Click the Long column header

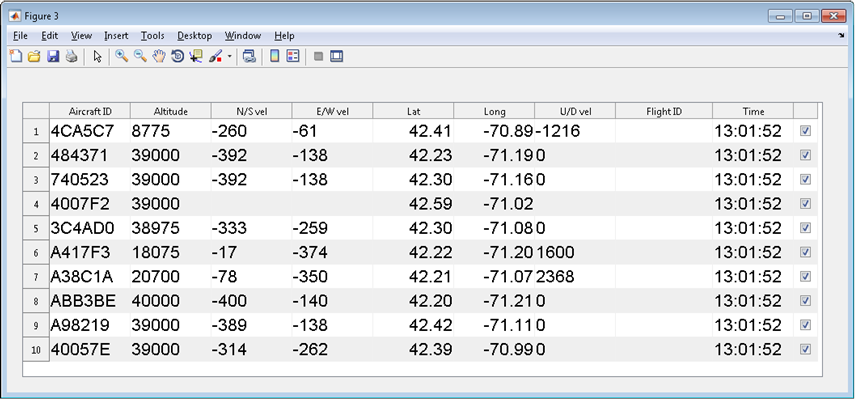[495, 111]
